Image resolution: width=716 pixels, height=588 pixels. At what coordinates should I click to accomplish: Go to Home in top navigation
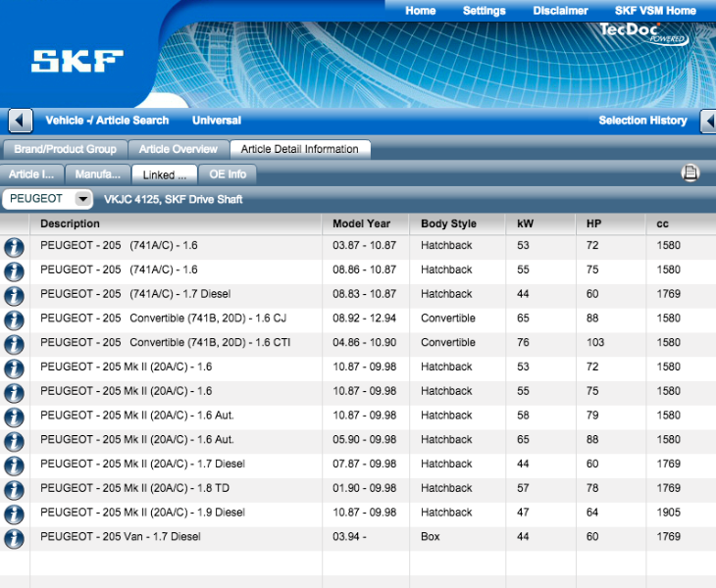tap(420, 11)
